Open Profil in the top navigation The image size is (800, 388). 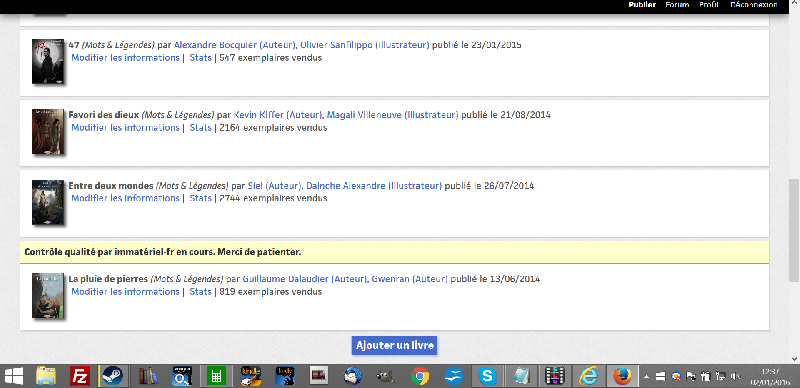click(x=709, y=5)
